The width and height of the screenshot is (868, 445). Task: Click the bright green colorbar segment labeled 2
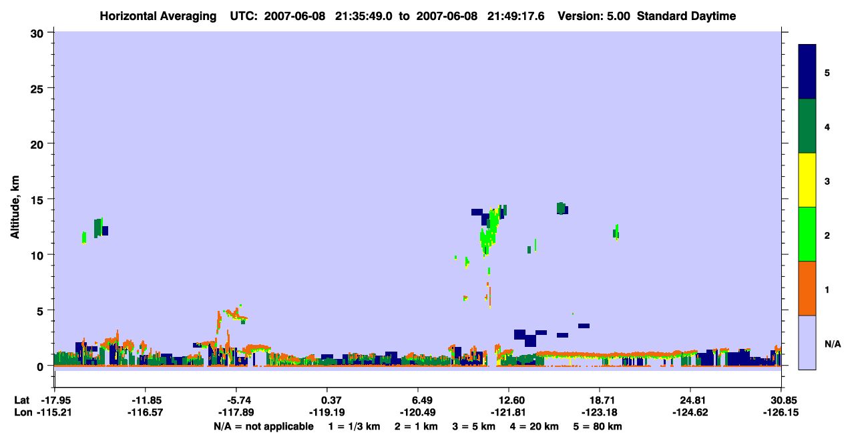[807, 234]
